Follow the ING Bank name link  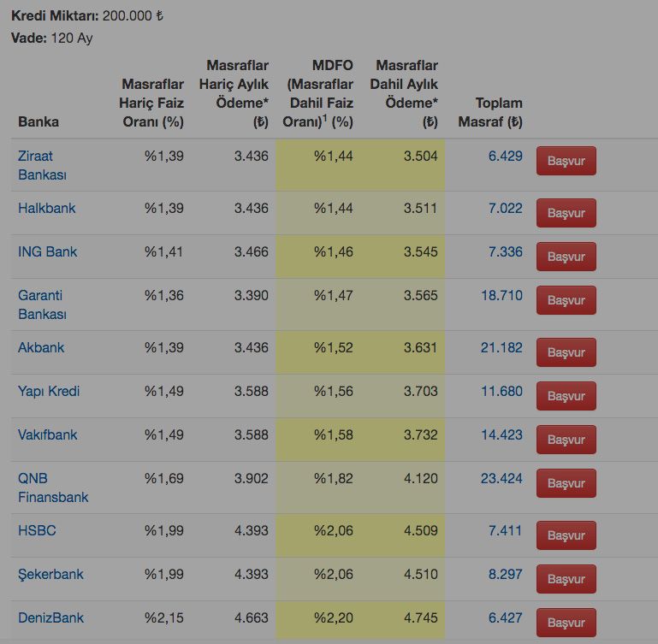click(47, 251)
